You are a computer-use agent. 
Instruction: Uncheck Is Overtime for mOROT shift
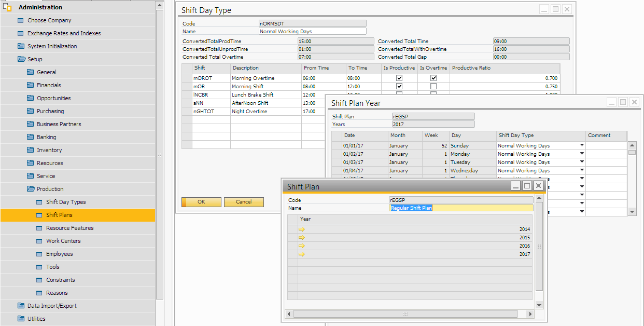[x=433, y=78]
